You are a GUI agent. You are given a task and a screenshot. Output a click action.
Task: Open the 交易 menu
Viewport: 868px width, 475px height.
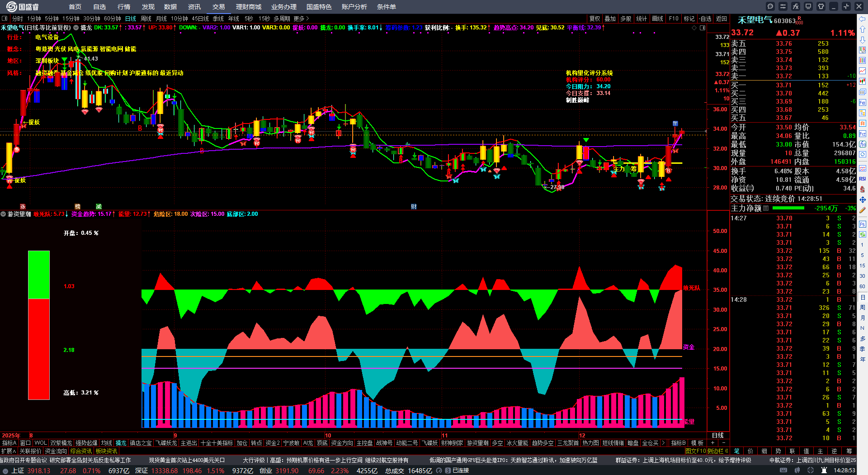[218, 7]
